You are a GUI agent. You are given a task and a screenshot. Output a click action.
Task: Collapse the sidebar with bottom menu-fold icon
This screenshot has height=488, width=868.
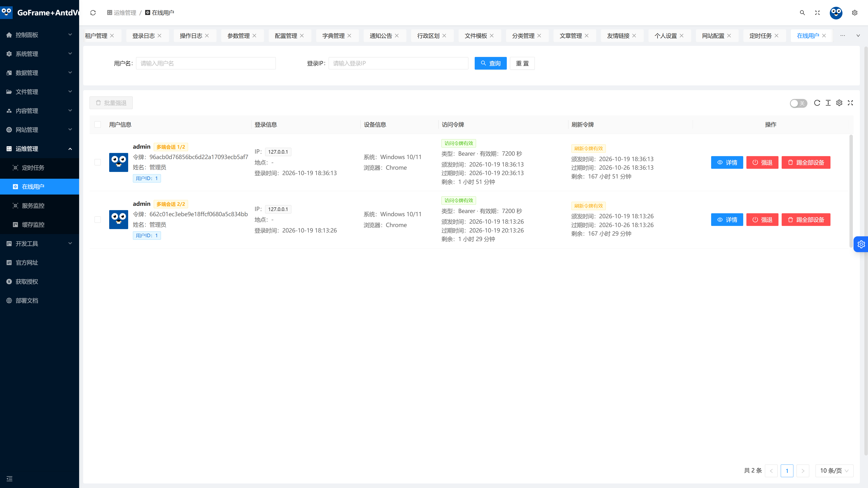[x=9, y=479]
